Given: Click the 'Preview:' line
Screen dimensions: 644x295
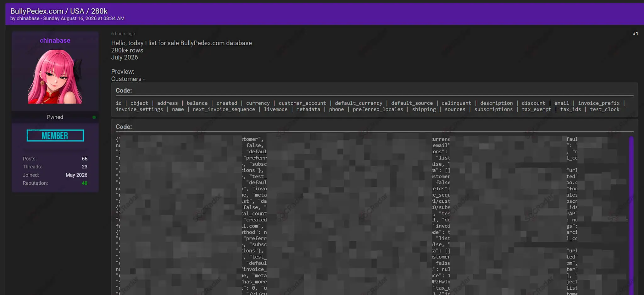Looking at the screenshot, I should click(123, 72).
